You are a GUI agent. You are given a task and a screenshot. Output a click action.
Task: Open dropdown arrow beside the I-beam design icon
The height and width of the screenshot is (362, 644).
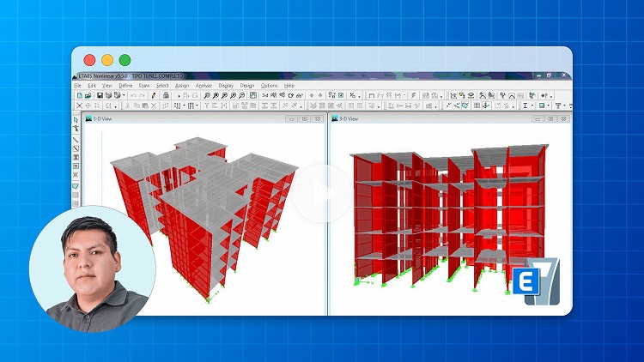coord(532,106)
